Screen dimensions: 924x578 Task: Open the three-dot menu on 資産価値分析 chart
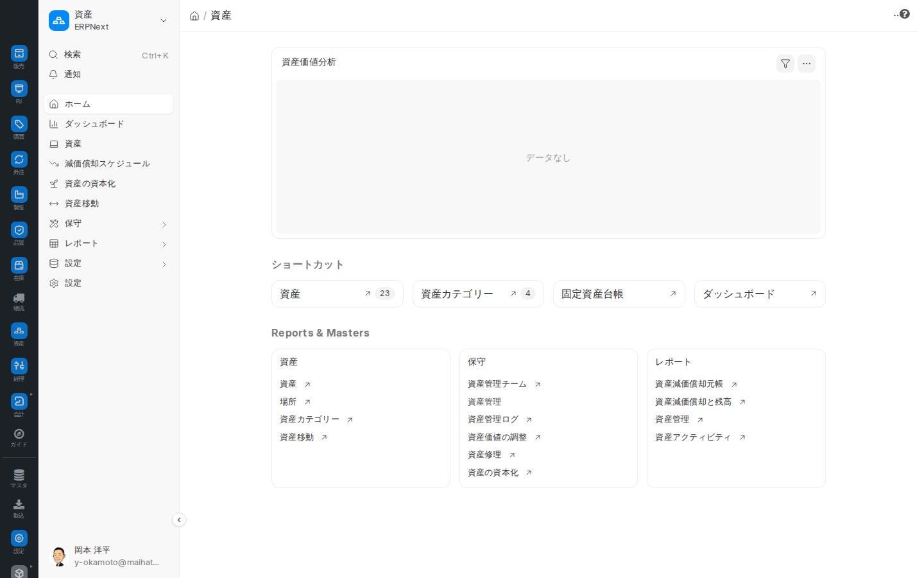(x=807, y=64)
